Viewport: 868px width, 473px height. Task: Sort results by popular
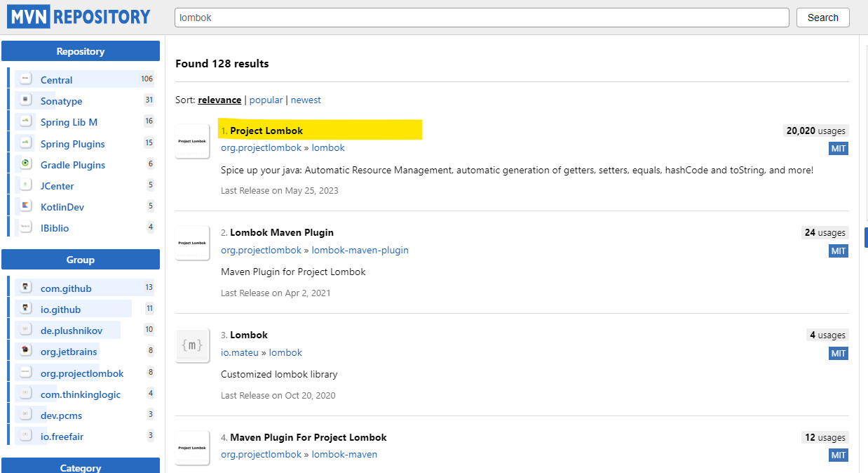[266, 100]
